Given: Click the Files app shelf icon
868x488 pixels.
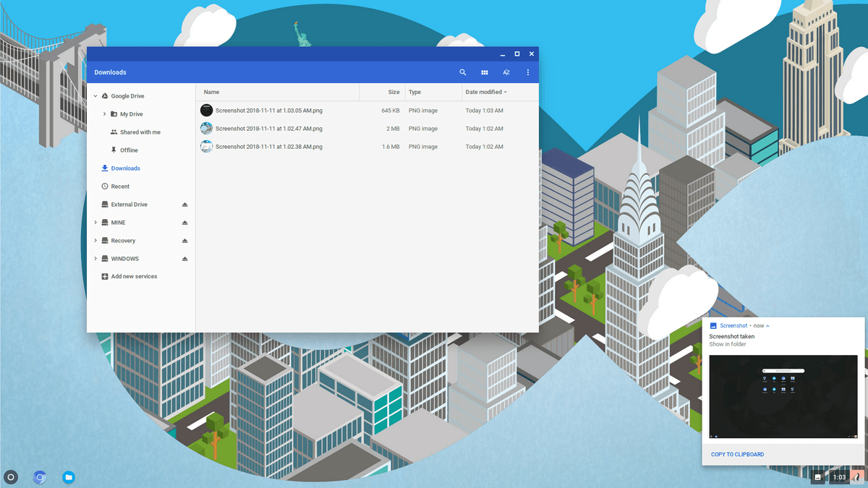Looking at the screenshot, I should [69, 477].
